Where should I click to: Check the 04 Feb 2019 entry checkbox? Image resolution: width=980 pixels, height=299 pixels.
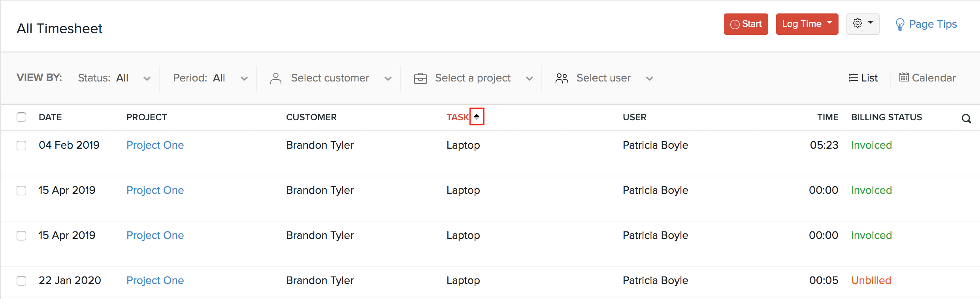21,146
